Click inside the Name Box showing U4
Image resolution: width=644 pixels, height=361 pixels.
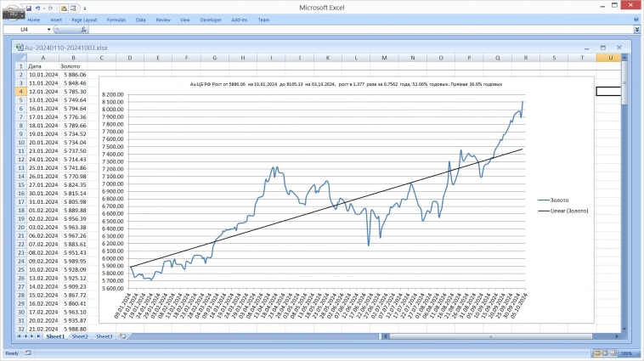[25, 30]
